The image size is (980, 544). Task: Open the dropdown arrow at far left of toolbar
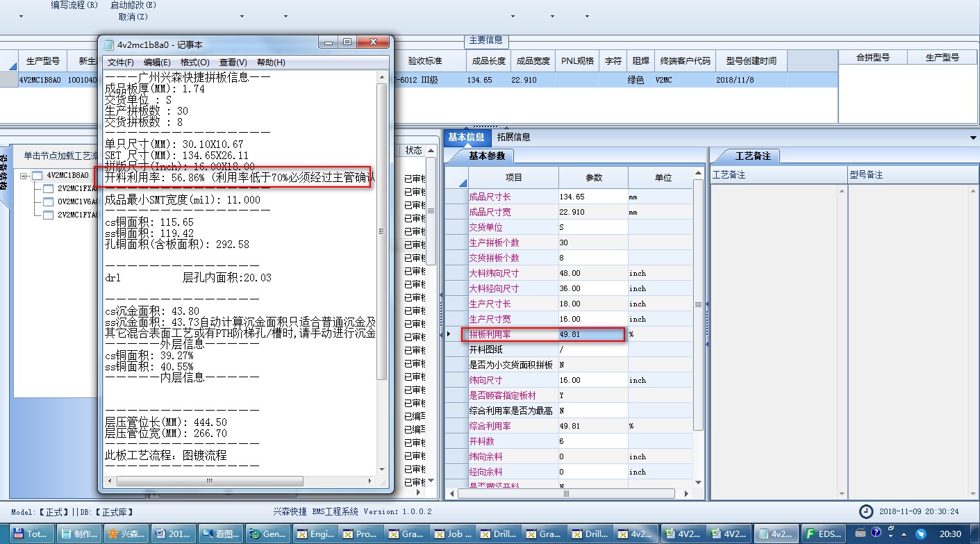[x=20, y=16]
